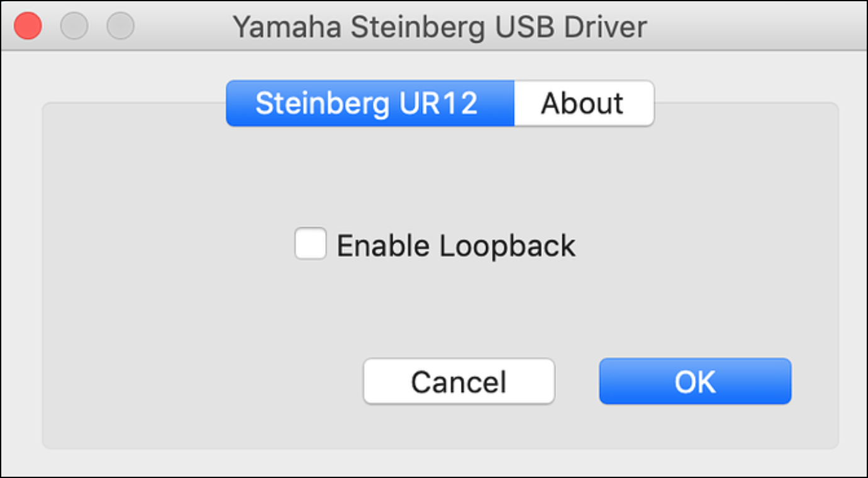
Task: Return to the highlighted Steinberg UR12 tab
Action: (369, 103)
